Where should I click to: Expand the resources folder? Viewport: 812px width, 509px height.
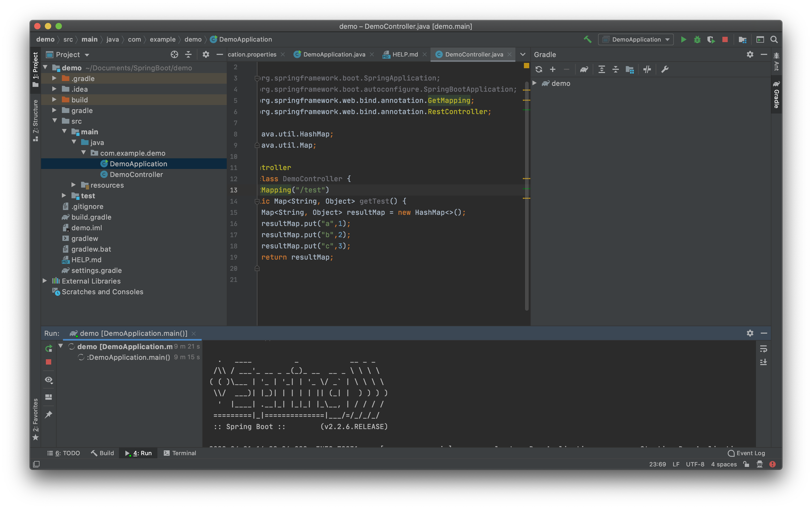click(73, 185)
